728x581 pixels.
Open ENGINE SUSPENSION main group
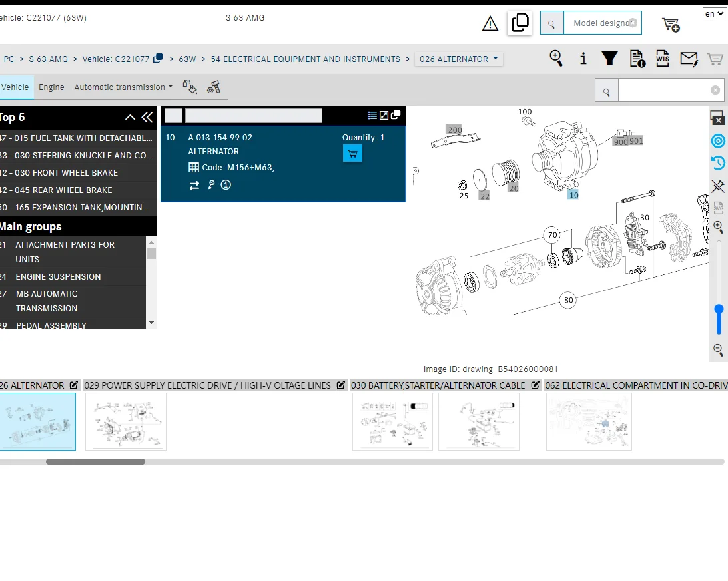(x=58, y=277)
